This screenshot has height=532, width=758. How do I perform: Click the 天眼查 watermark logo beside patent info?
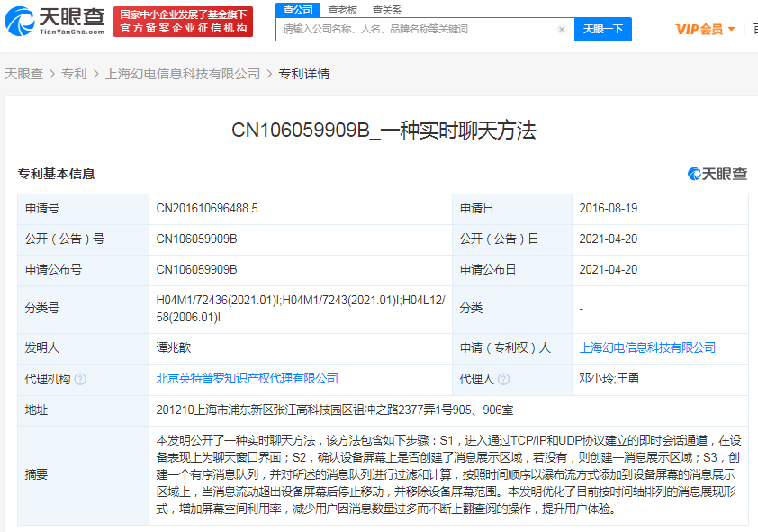click(x=717, y=174)
